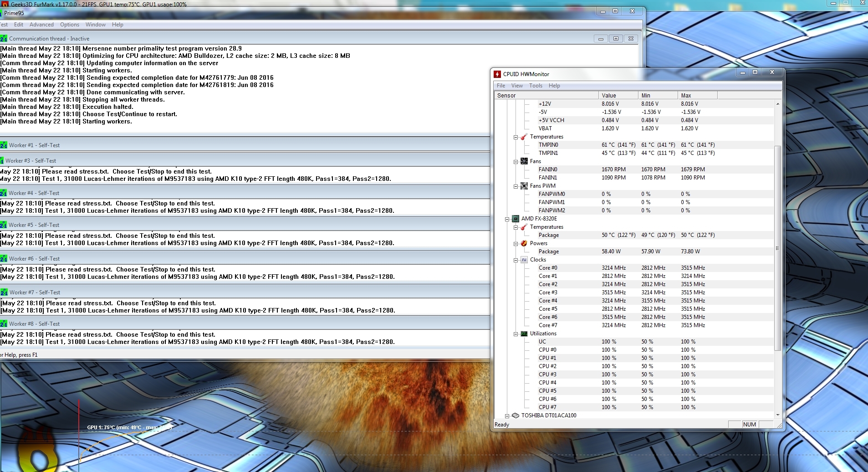This screenshot has height=472, width=868.
Task: Collapse the Utilizations node
Action: 516,334
